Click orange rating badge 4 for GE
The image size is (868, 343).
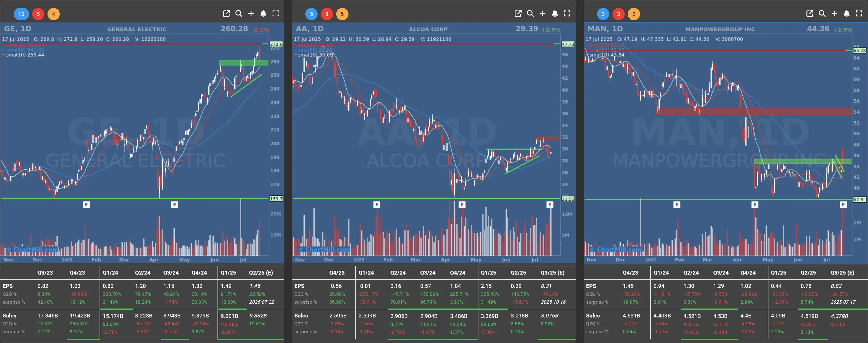click(54, 14)
